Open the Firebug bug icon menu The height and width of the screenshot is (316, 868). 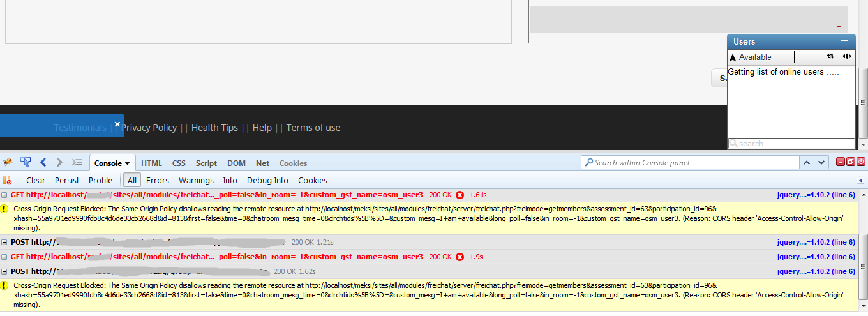(8, 163)
